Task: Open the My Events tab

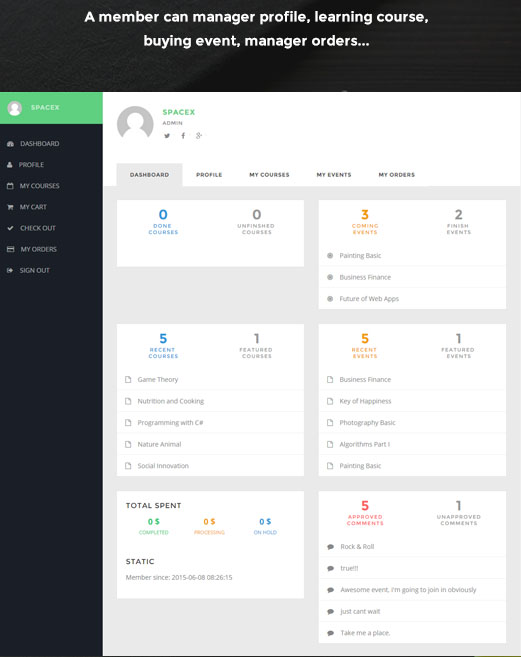Action: 334,175
